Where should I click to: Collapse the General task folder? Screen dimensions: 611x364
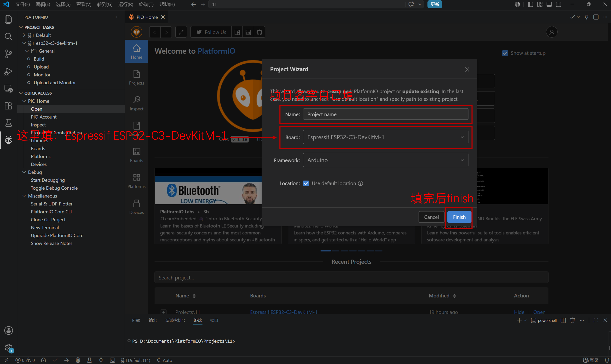(x=27, y=51)
